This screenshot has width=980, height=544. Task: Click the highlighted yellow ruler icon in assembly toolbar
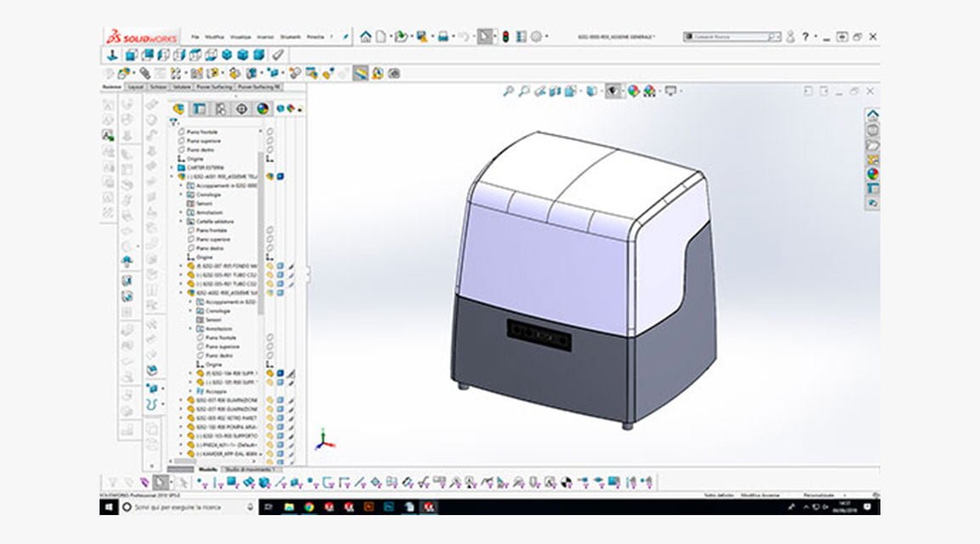[361, 74]
